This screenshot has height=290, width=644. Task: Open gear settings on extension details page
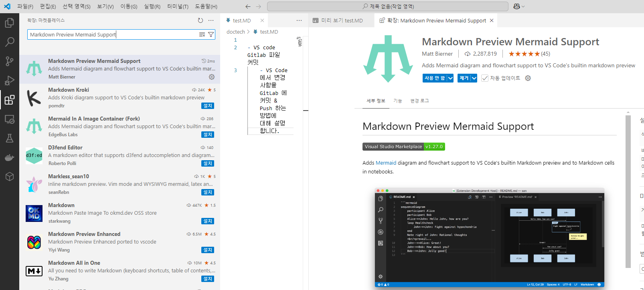coord(528,78)
